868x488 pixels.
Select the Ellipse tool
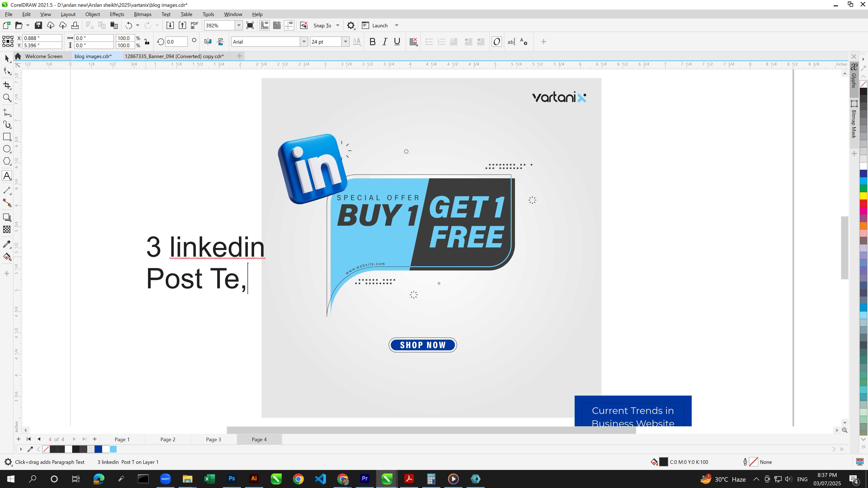click(x=7, y=149)
